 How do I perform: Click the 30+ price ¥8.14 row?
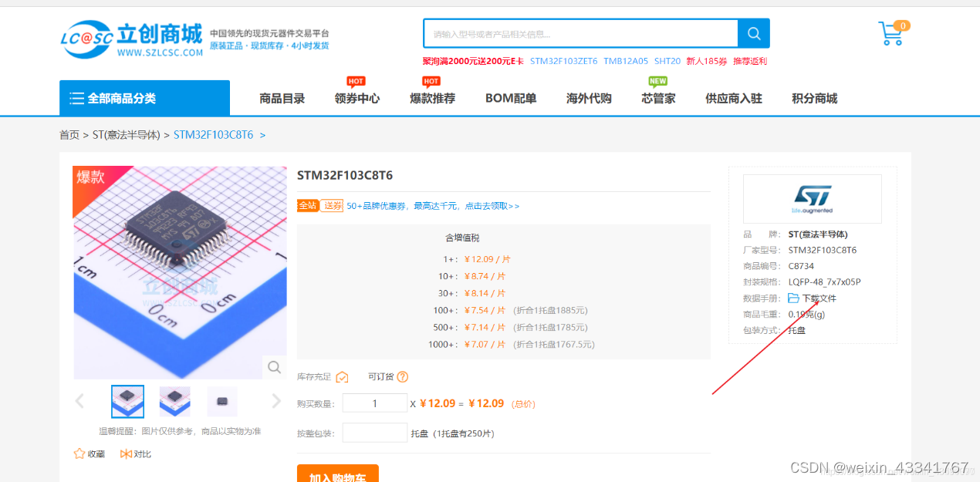(x=472, y=293)
